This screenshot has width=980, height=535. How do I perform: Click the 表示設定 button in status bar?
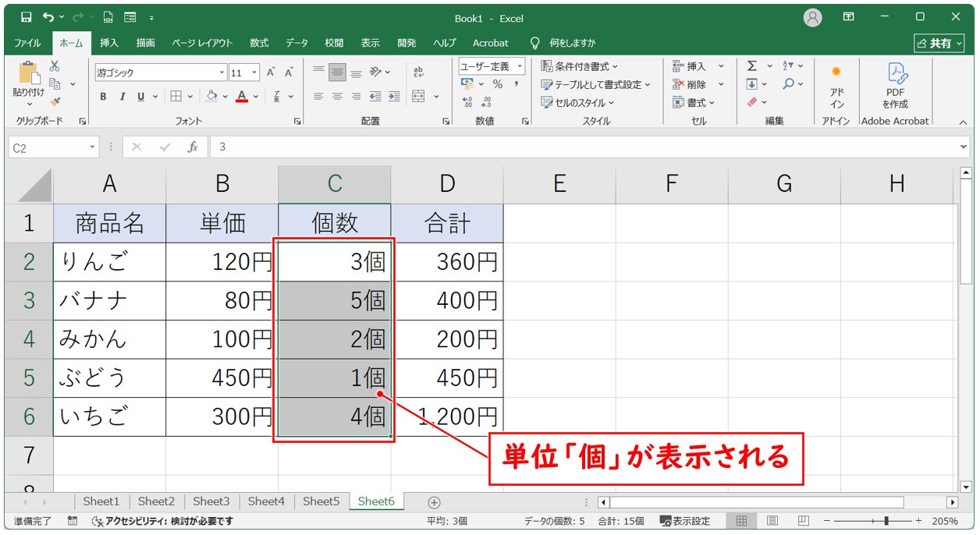[685, 521]
